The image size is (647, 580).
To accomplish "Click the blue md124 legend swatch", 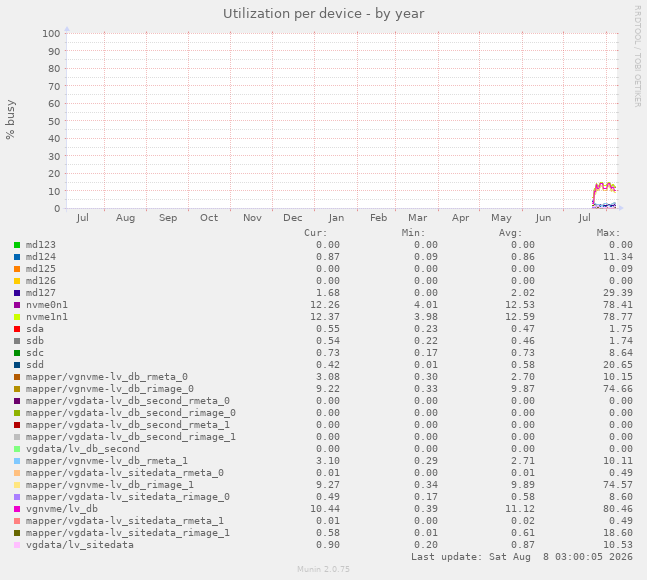I will click(x=17, y=257).
